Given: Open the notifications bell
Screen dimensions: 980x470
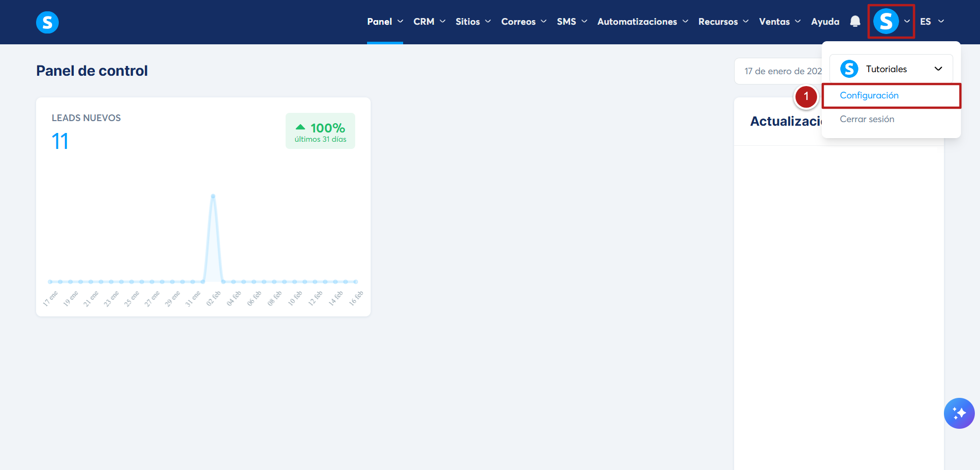Looking at the screenshot, I should point(855,21).
